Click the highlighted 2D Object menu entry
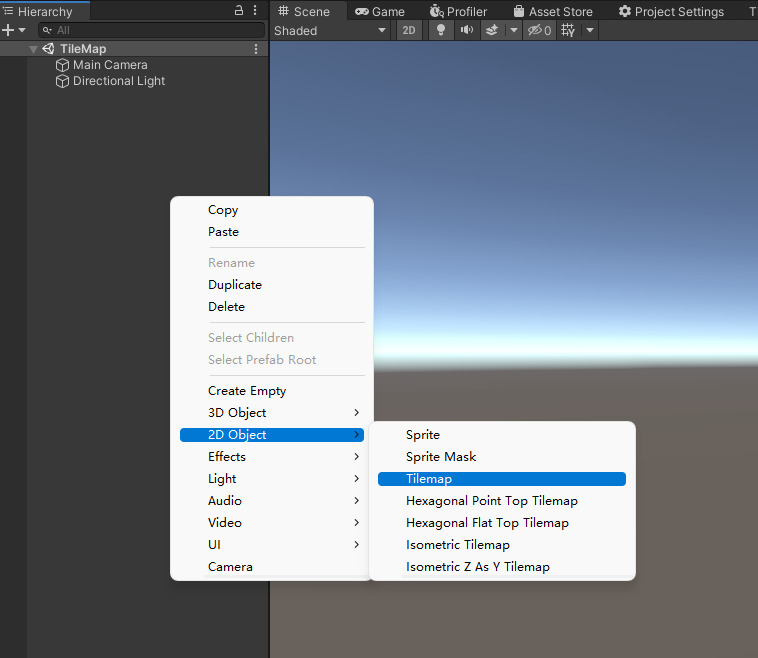This screenshot has width=758, height=658. tap(272, 435)
